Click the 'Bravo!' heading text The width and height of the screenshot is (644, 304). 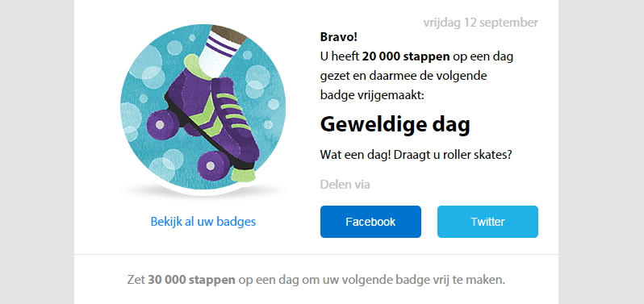[338, 37]
